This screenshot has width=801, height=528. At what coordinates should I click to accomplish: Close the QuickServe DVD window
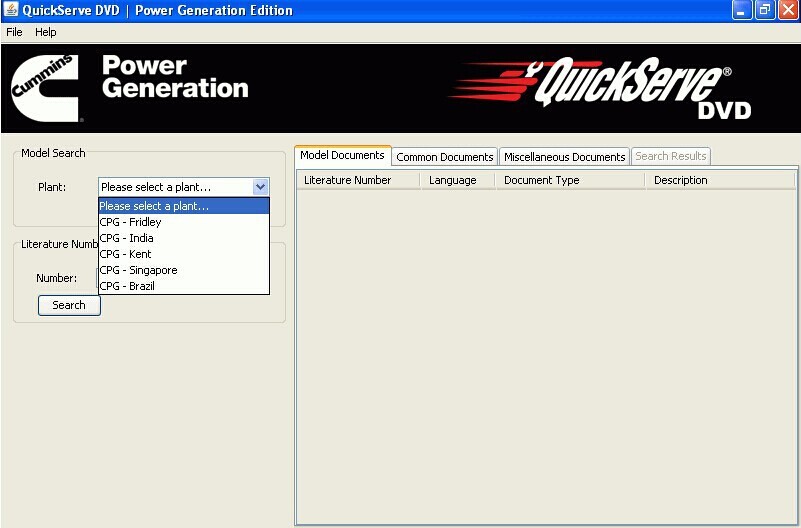[788, 10]
